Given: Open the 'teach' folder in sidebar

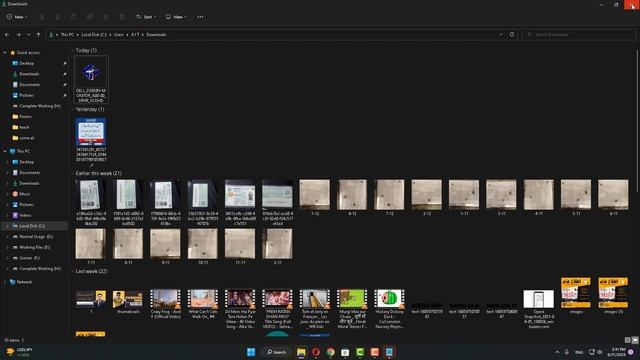Looking at the screenshot, I should 24,127.
